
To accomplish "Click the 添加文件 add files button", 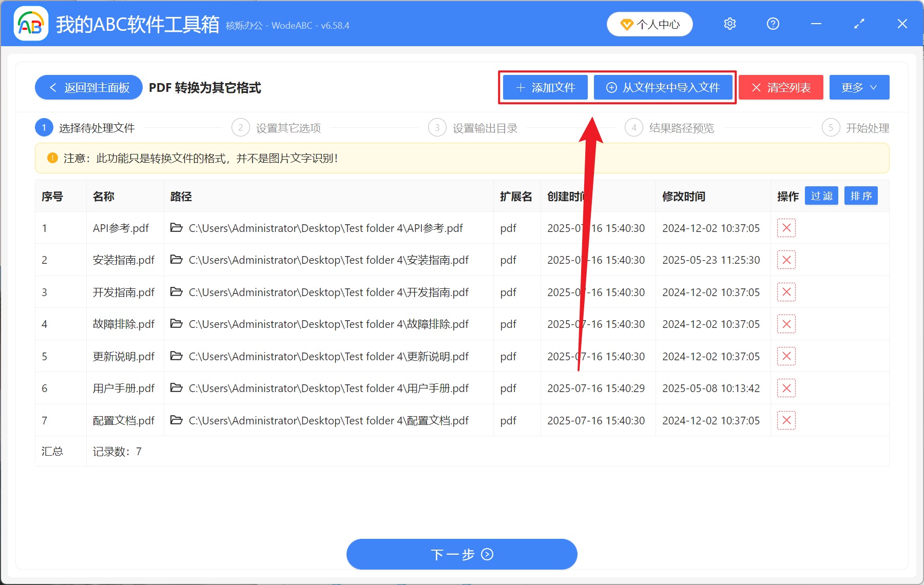I will [x=545, y=87].
